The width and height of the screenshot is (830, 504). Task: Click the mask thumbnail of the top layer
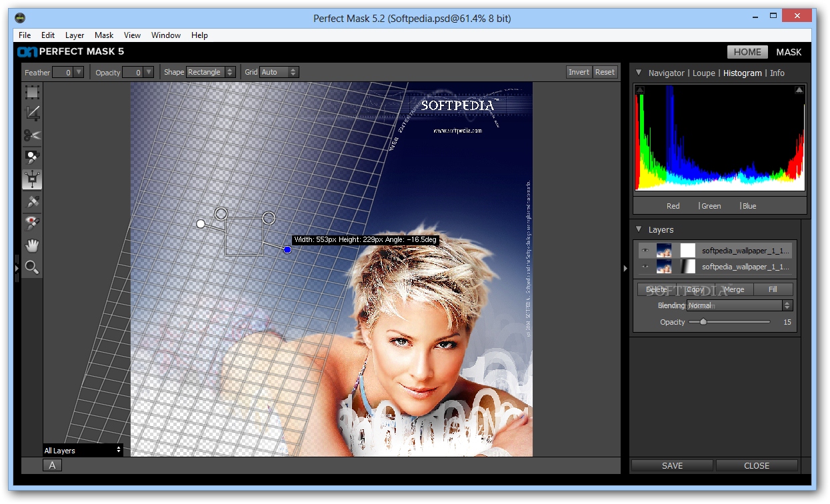click(687, 250)
